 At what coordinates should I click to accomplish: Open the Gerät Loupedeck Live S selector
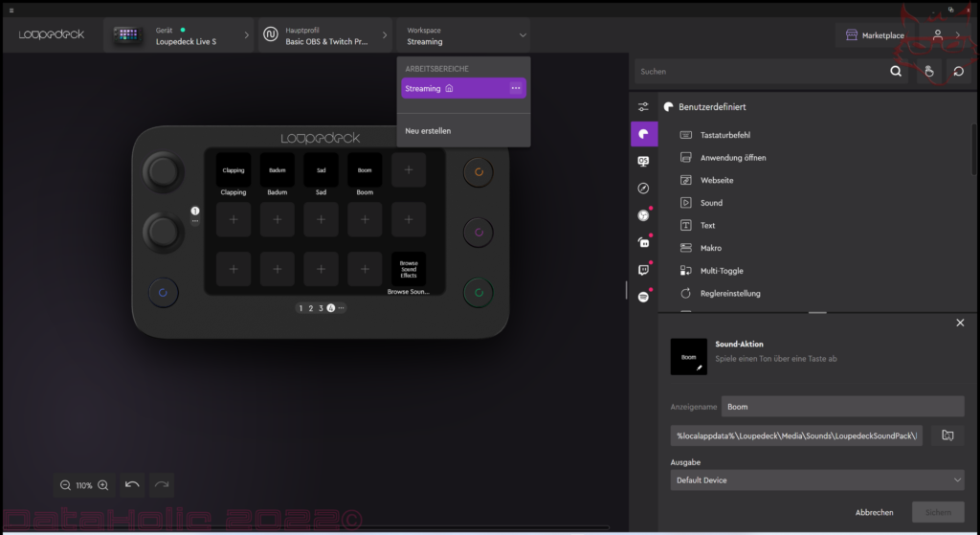[179, 35]
